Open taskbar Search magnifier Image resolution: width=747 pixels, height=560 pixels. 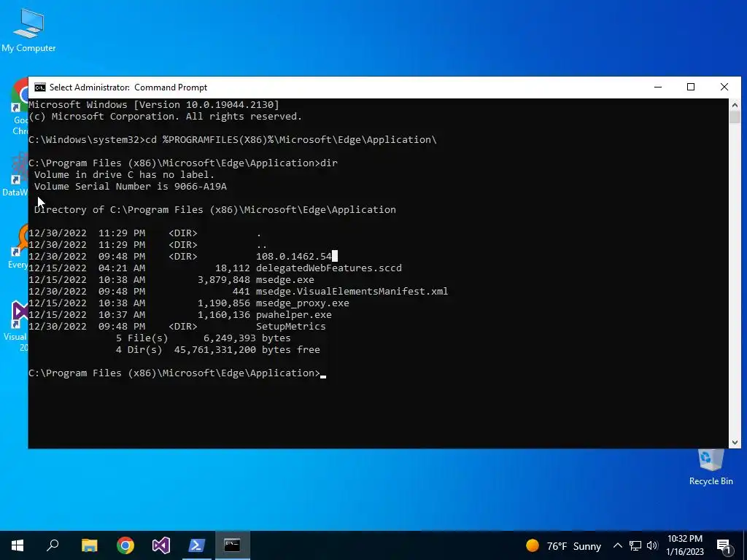tap(53, 545)
